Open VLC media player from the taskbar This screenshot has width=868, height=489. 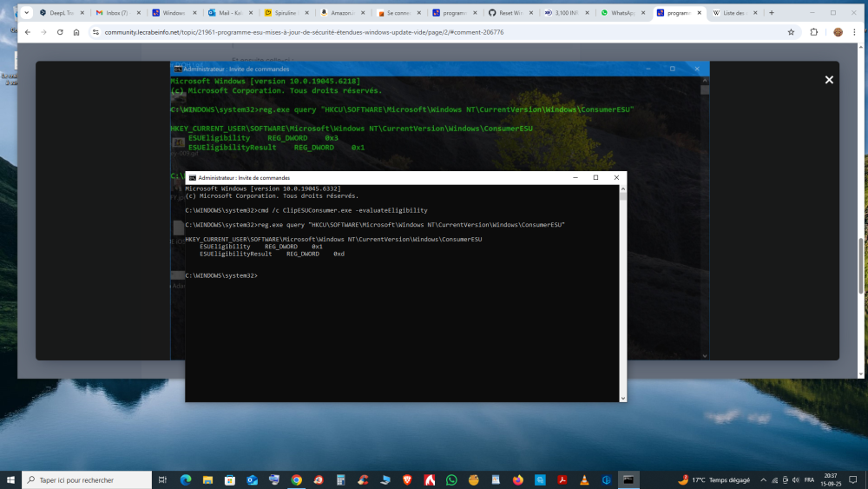tap(584, 479)
